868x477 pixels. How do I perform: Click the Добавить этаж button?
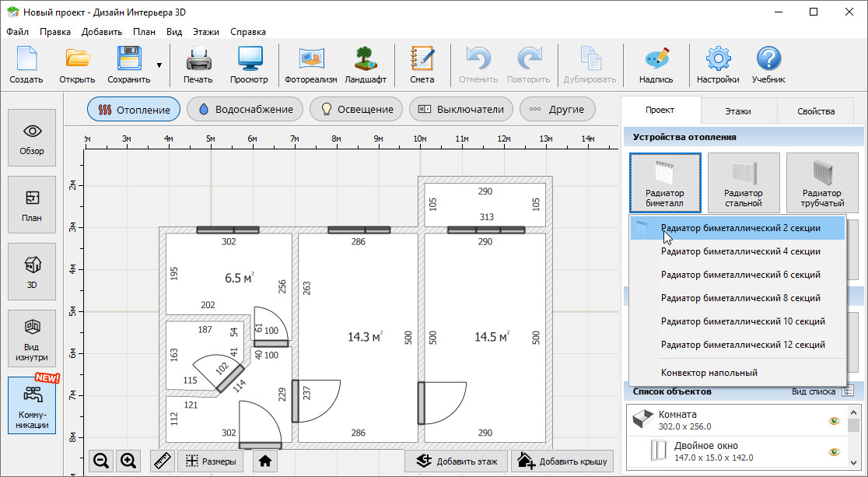click(x=456, y=461)
